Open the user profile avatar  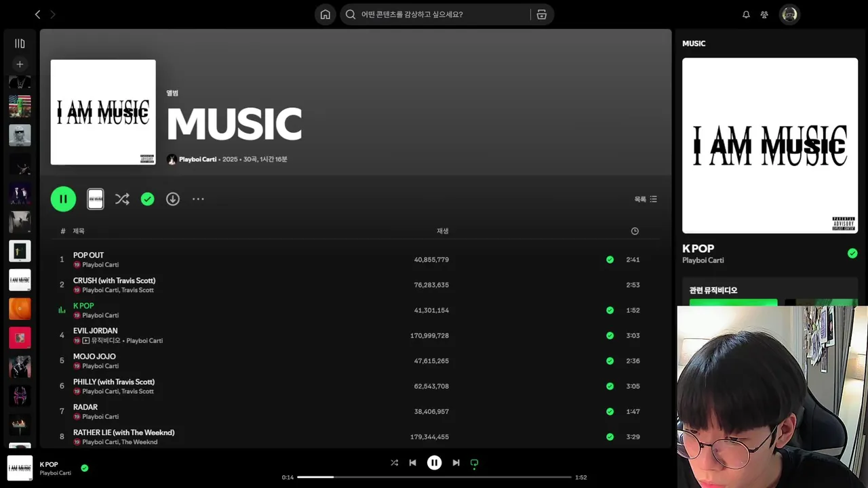point(789,14)
